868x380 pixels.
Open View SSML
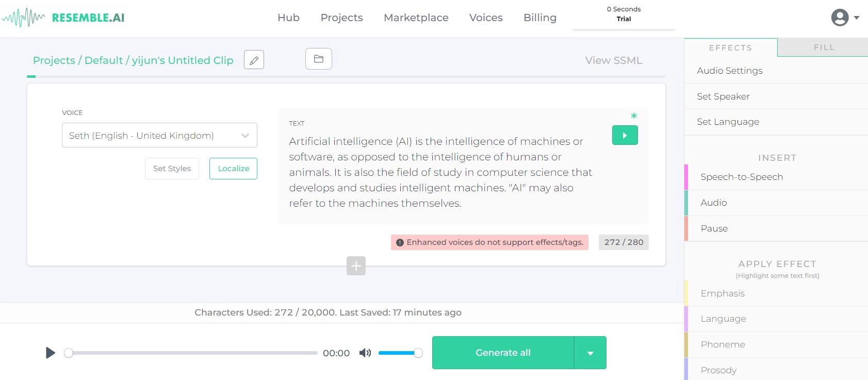(x=613, y=60)
